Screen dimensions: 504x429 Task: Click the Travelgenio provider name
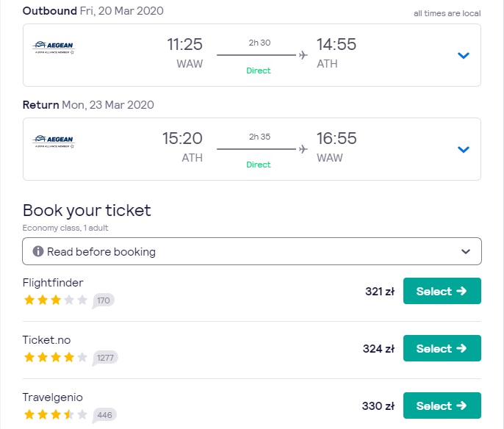pyautogui.click(x=53, y=397)
